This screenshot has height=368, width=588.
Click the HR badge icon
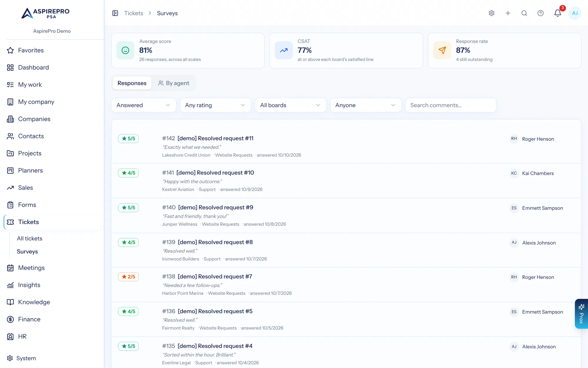point(10,336)
